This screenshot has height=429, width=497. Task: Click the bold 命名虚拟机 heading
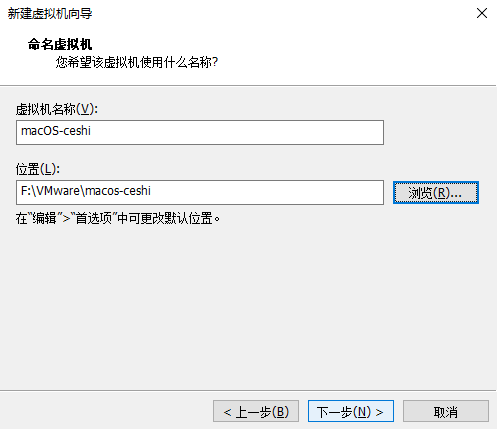click(60, 44)
